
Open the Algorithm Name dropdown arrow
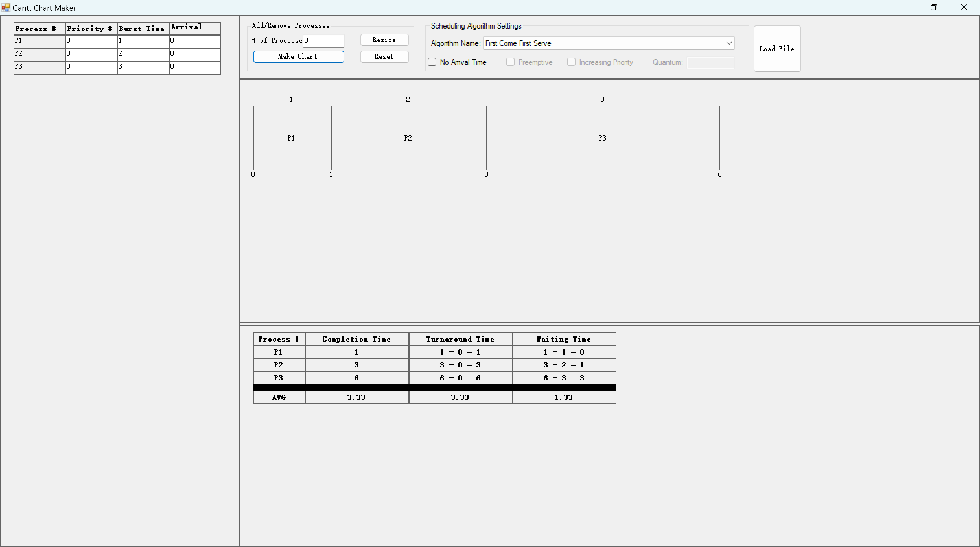[729, 43]
